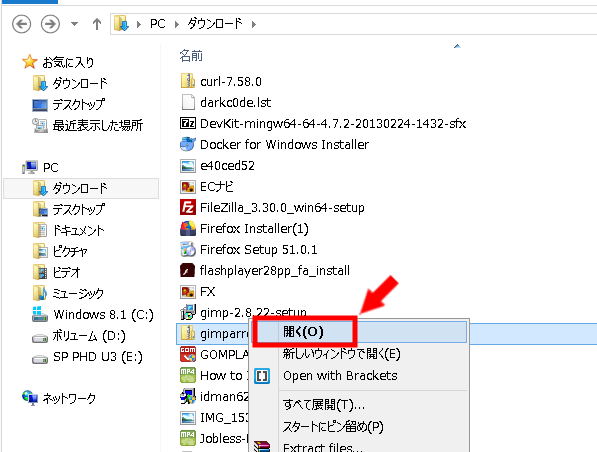Click the flashplayer28pp_fa_install icon
This screenshot has height=452, width=597.
click(x=188, y=271)
